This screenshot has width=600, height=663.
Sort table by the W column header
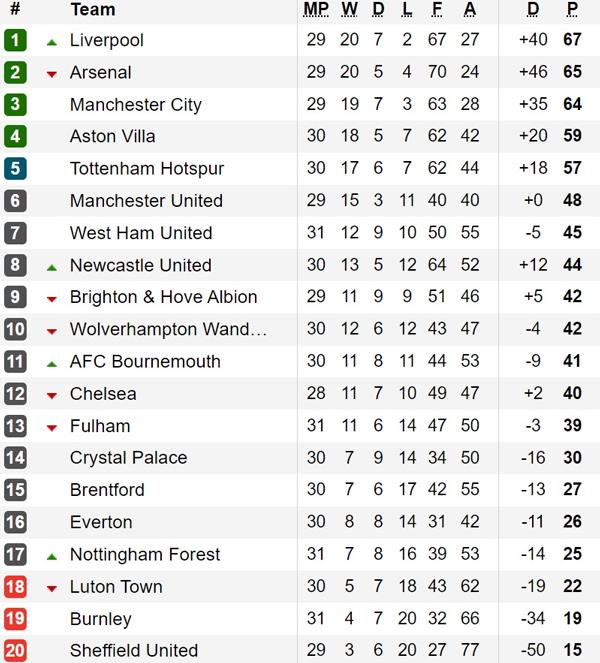pos(349,10)
